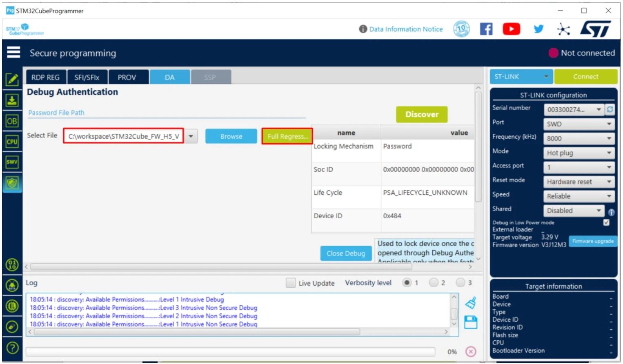This screenshot has width=623, height=364.
Task: Switch to the SFI/SFIx tab
Action: [87, 77]
